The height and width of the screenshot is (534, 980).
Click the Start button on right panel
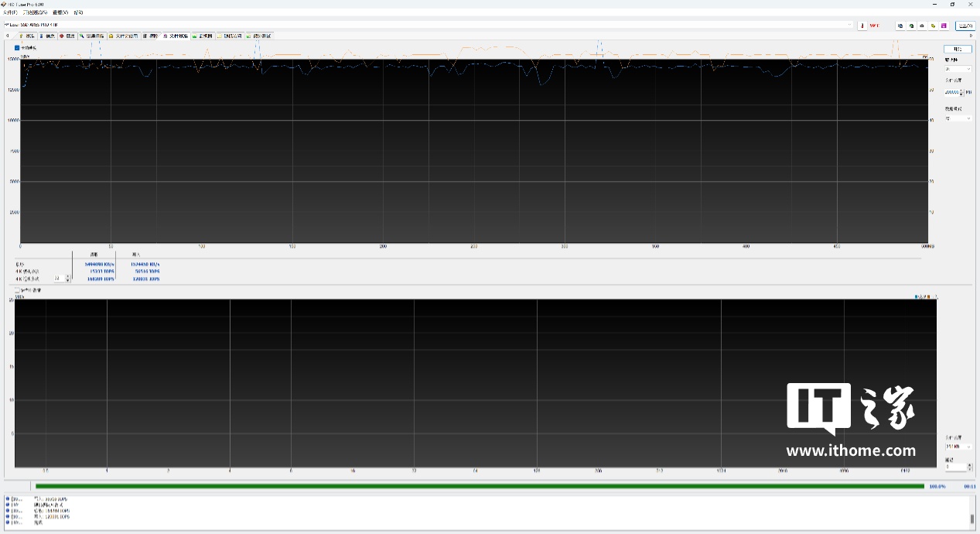[x=958, y=49]
